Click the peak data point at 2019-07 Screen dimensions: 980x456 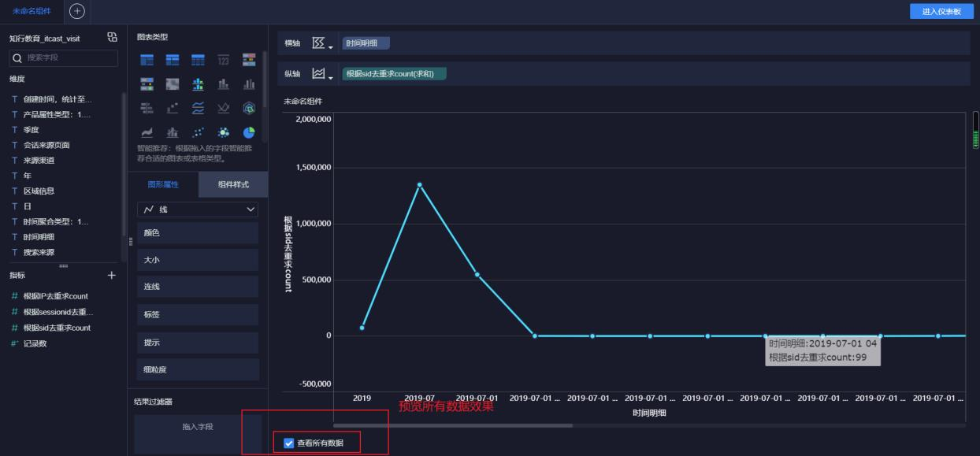tap(419, 185)
